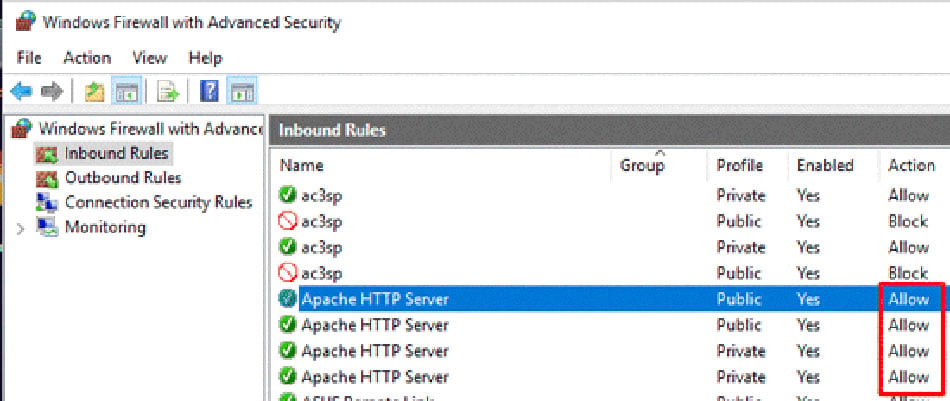Sort by the Enabled column header
This screenshot has width=950, height=401.
click(x=825, y=165)
